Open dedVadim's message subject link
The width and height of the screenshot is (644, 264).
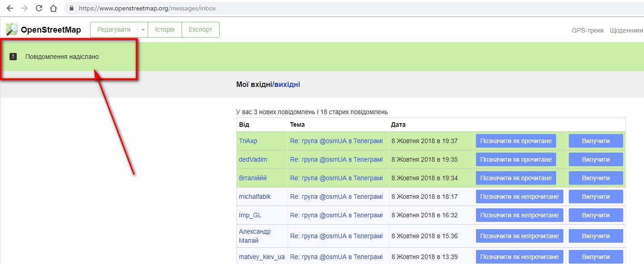pyautogui.click(x=336, y=159)
